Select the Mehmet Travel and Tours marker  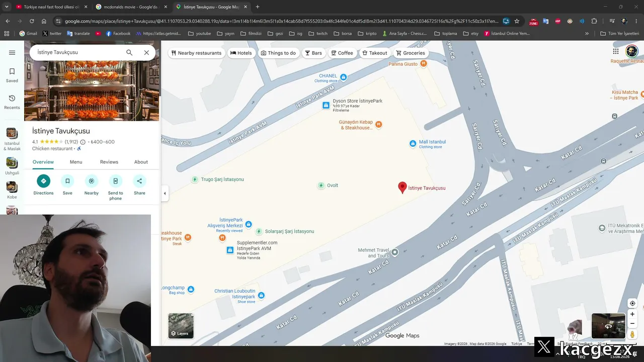(x=395, y=252)
